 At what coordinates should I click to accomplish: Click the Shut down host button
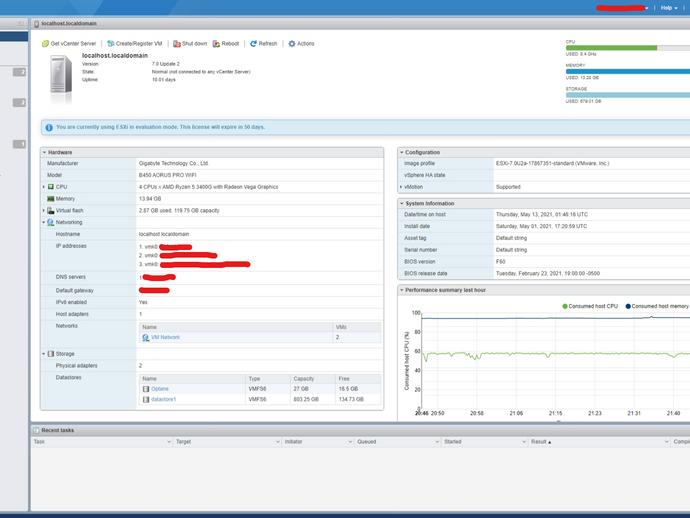click(x=190, y=44)
